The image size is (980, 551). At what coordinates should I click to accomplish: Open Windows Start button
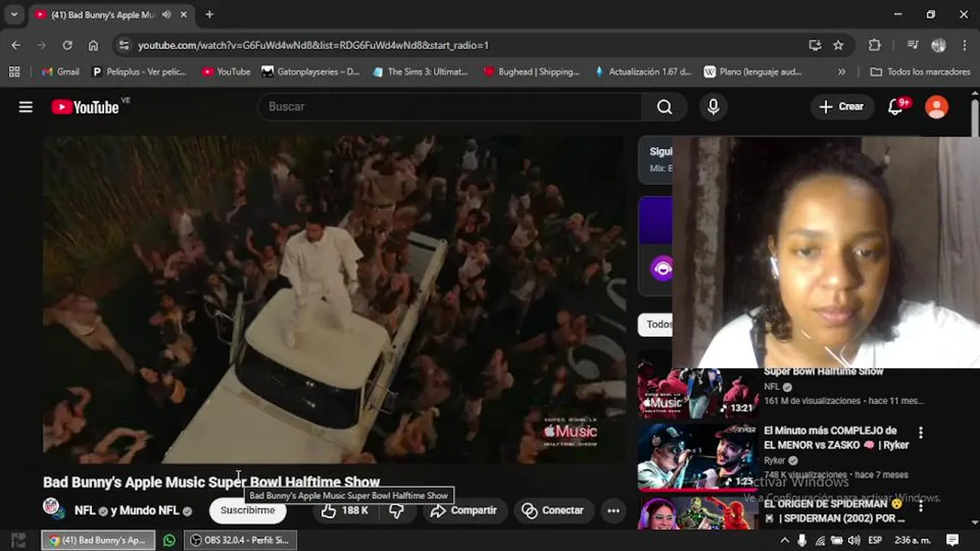18,540
